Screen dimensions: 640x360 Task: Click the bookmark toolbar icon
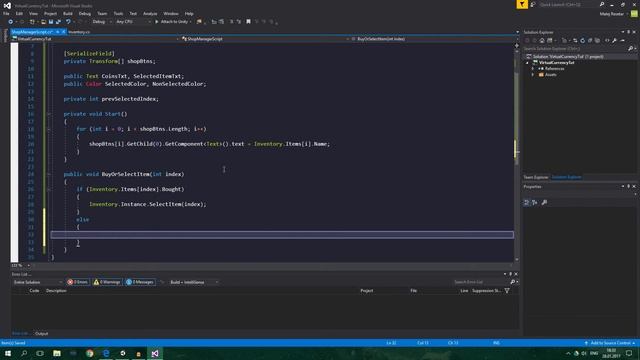coord(248,22)
